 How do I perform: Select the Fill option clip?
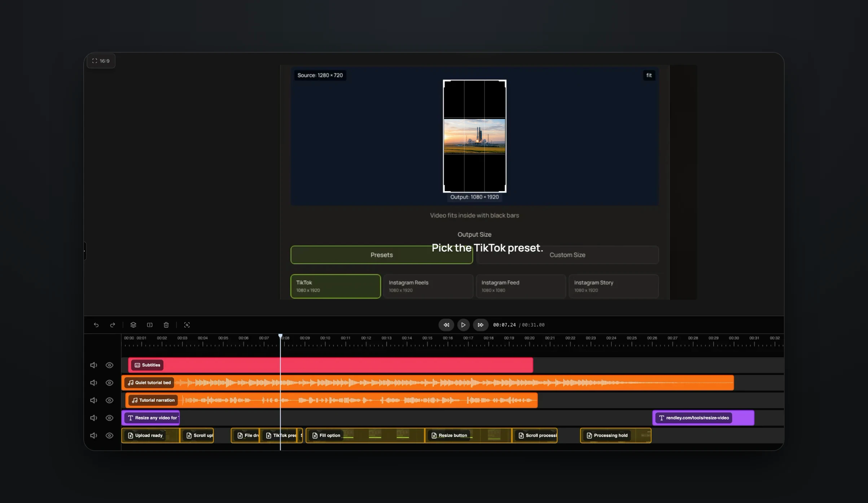[x=365, y=436]
